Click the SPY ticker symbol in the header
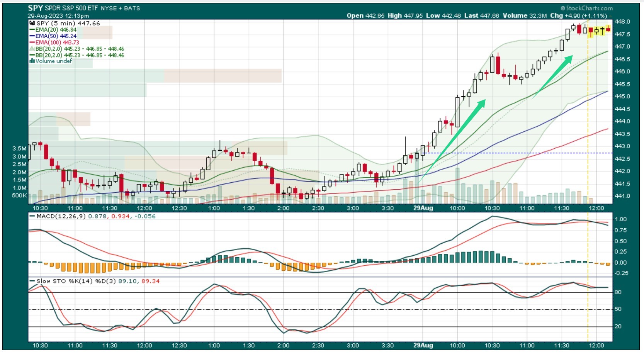The width and height of the screenshot is (644, 353). click(35, 8)
